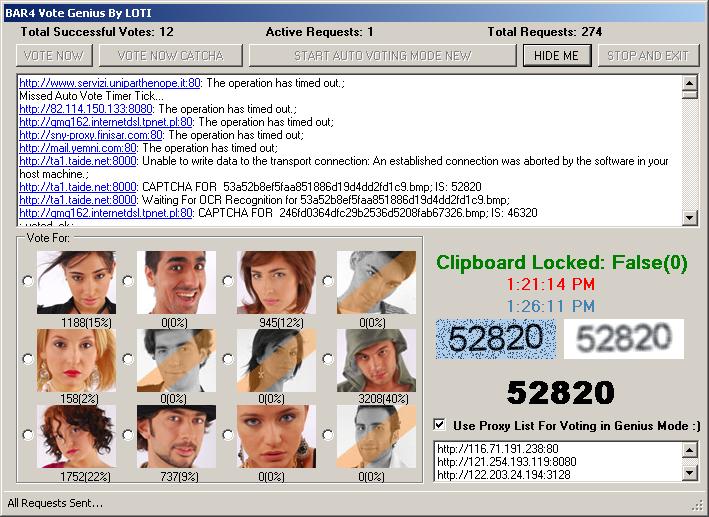Click START AUTO VOTING MODE NEW button
Screen dimensions: 709x517
[x=383, y=56]
